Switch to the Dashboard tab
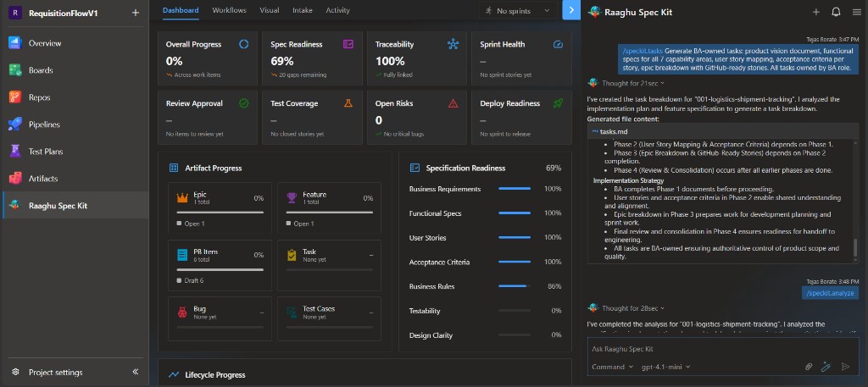 coord(181,10)
